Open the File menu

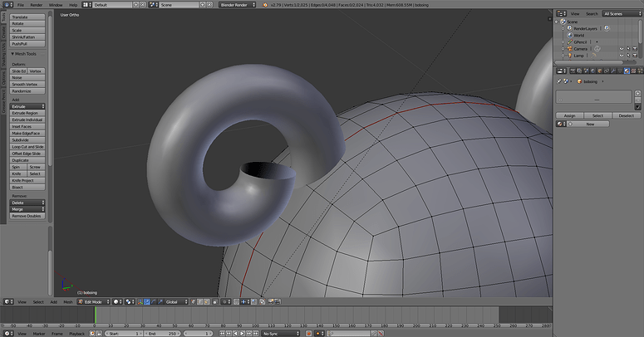(x=21, y=5)
